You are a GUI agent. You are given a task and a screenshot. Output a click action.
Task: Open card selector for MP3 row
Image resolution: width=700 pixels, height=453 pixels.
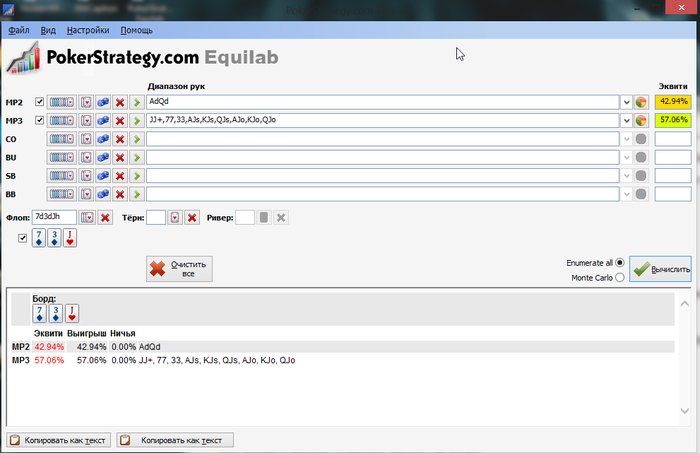(x=86, y=121)
